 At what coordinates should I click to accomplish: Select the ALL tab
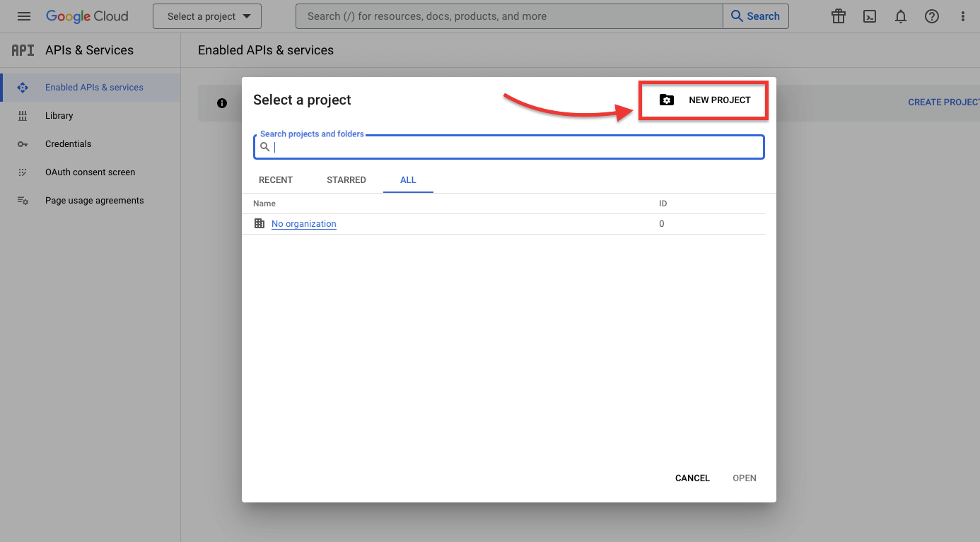pos(408,180)
